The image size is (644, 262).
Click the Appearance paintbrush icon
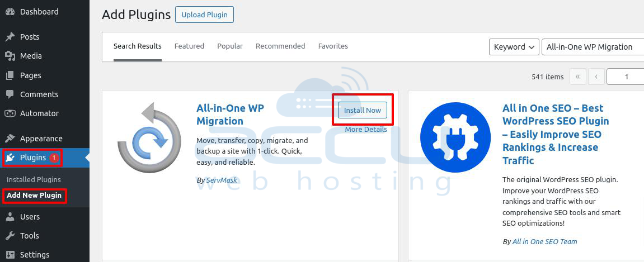[10, 139]
